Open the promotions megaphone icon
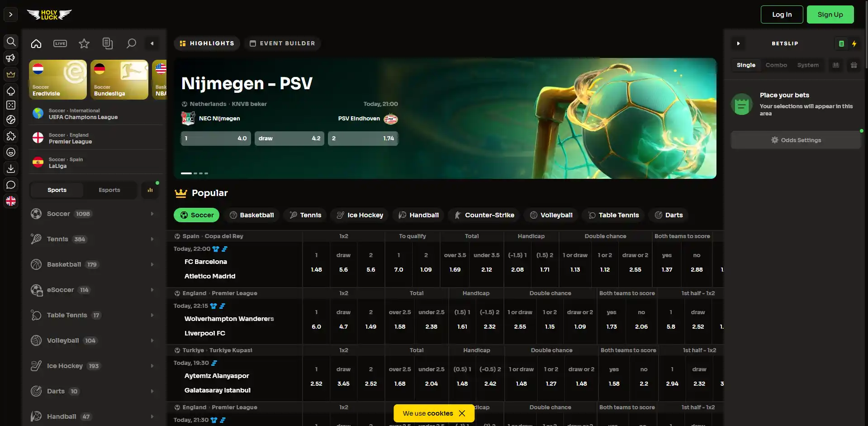This screenshot has height=426, width=868. [11, 58]
